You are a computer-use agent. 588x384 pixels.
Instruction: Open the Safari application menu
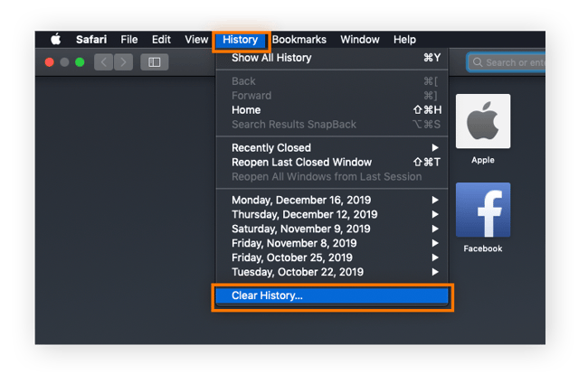point(91,40)
